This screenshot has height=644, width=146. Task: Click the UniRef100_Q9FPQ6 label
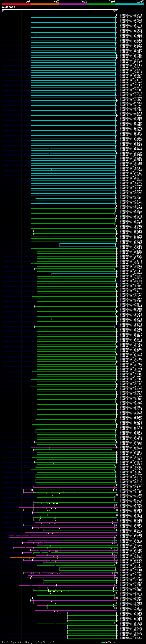click(131, 610)
